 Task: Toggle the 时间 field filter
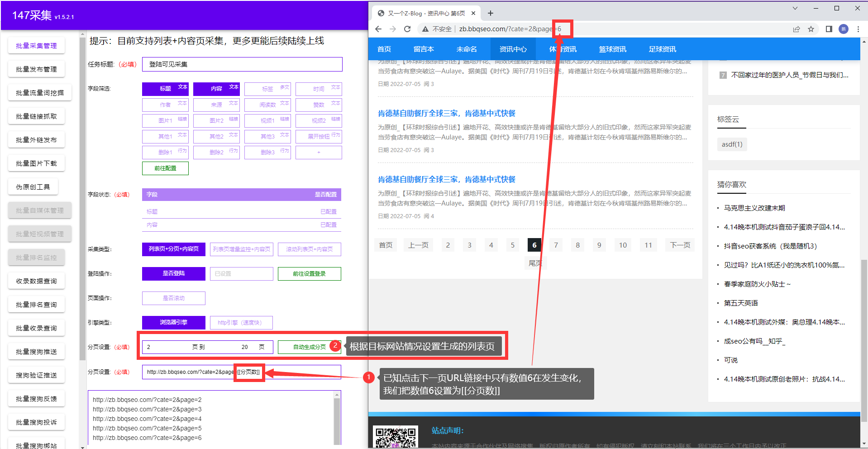(319, 89)
